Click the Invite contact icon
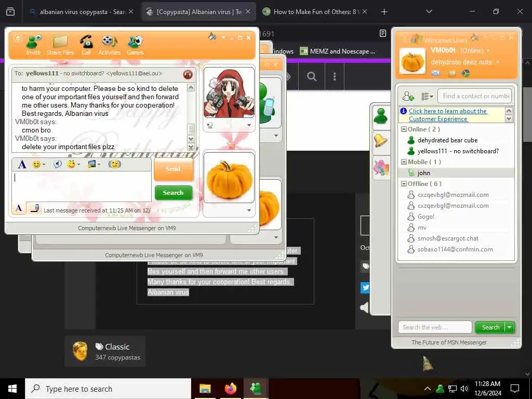This screenshot has height=399, width=532. pyautogui.click(x=33, y=45)
